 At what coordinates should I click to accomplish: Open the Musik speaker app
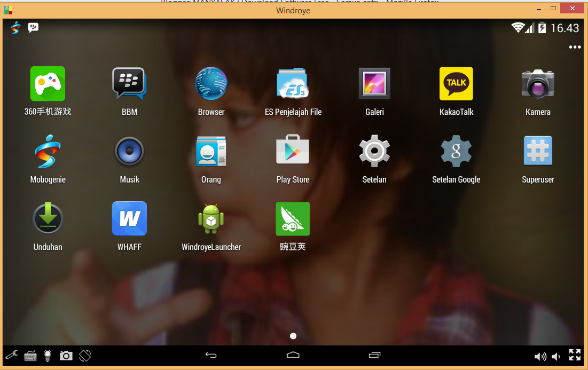tap(129, 151)
